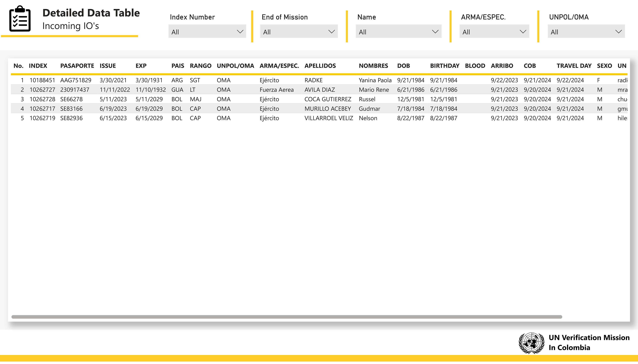Click expiry date 3/30/1931
The width and height of the screenshot is (638, 364).
pos(149,80)
